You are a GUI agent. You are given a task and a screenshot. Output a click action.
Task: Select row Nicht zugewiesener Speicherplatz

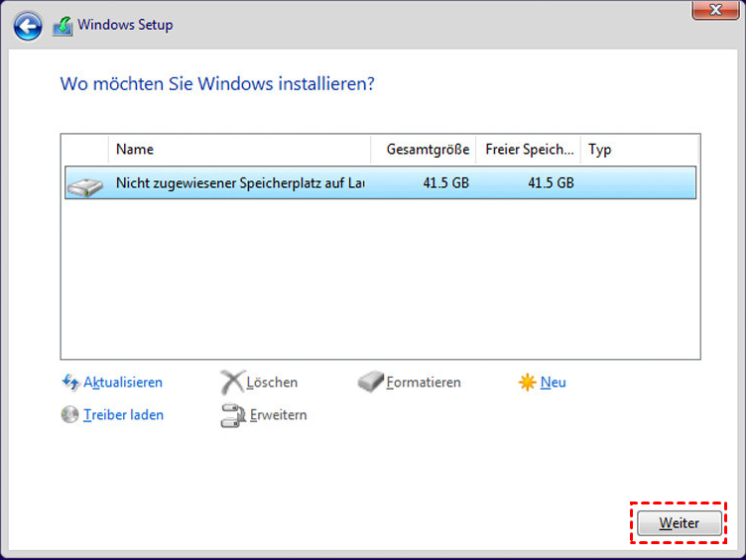click(x=380, y=182)
